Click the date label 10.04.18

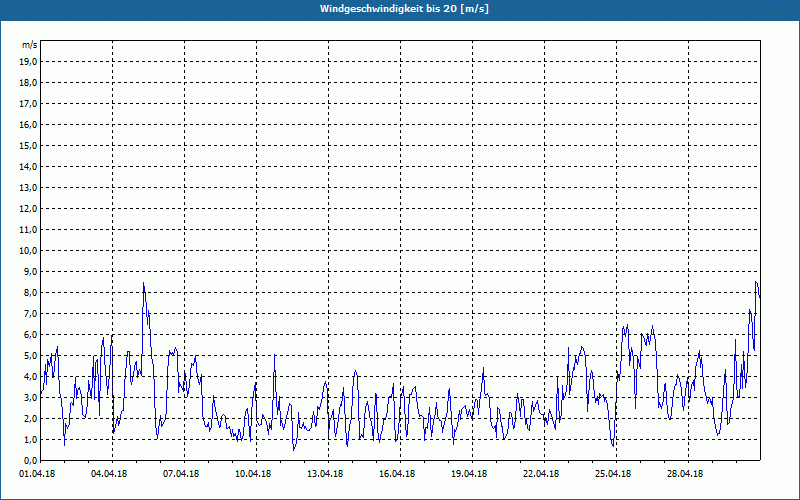(x=253, y=474)
